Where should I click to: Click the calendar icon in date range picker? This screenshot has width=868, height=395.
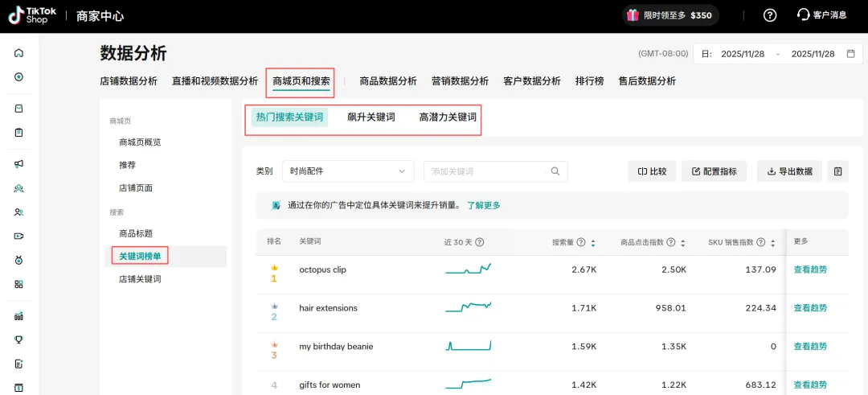(x=850, y=54)
